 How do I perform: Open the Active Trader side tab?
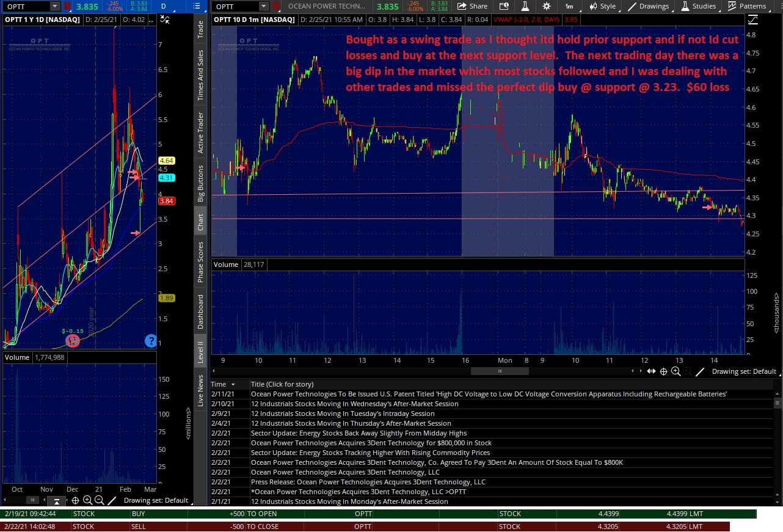(x=200, y=133)
